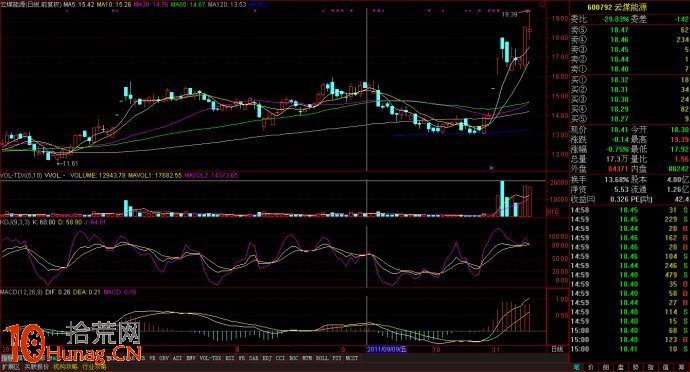Switch to the VOL-TDX indicator tab

coord(210,358)
